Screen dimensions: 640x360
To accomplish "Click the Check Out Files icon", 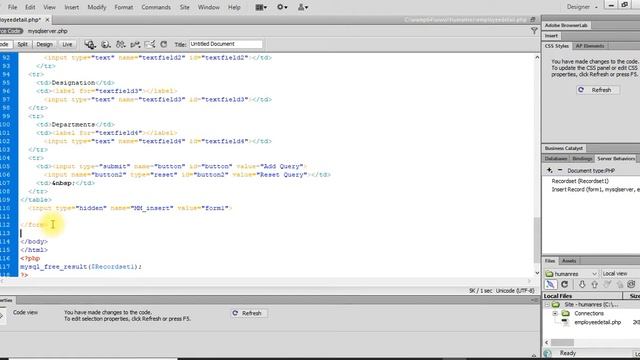I will click(607, 284).
